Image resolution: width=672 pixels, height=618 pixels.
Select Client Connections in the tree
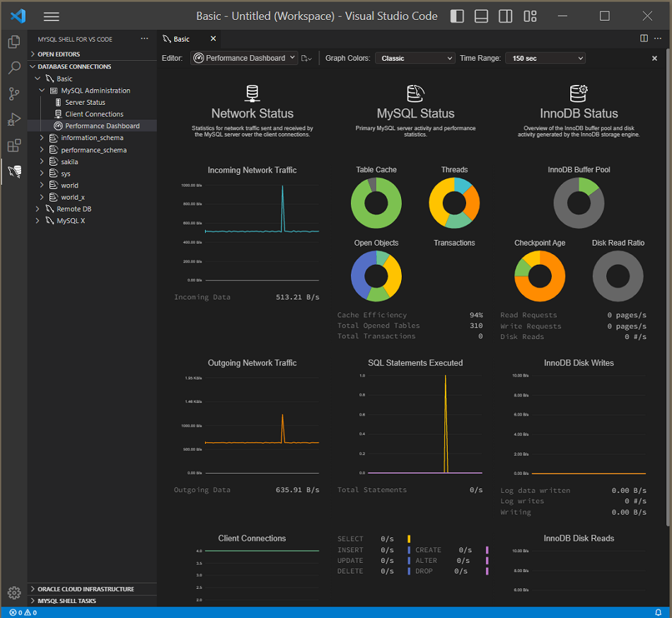point(94,114)
